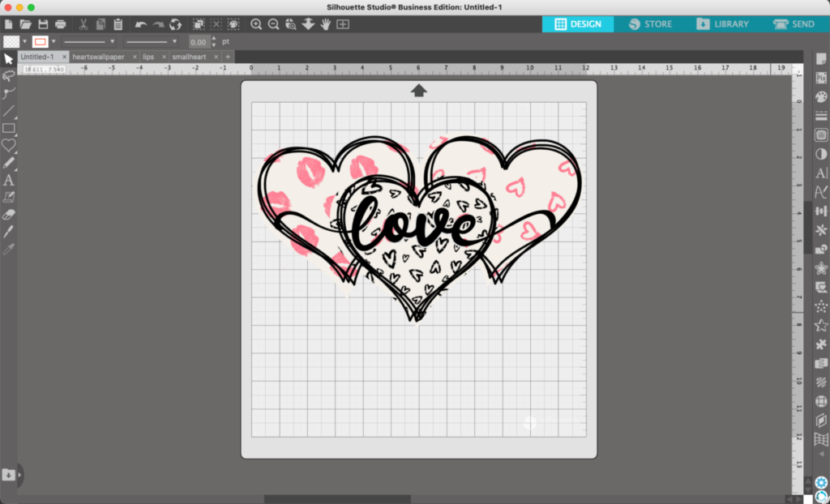Viewport: 830px width, 504px height.
Task: Choose the Rectangle drawing tool
Action: (8, 128)
